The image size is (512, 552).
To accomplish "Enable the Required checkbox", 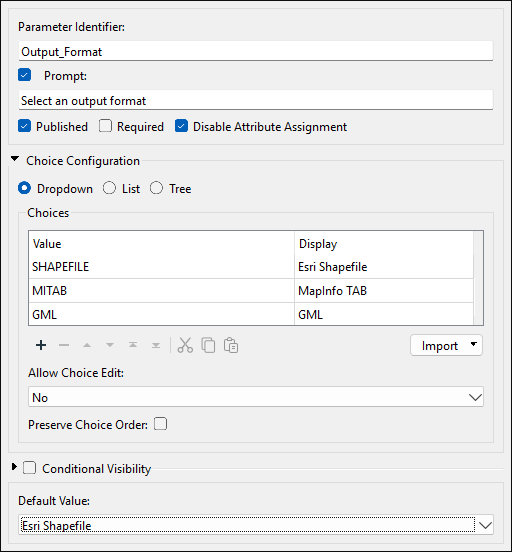I will pos(105,126).
